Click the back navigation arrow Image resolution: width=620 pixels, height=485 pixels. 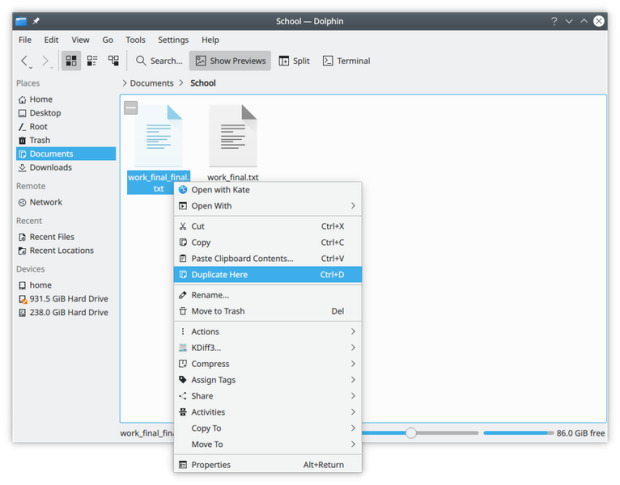tap(26, 61)
